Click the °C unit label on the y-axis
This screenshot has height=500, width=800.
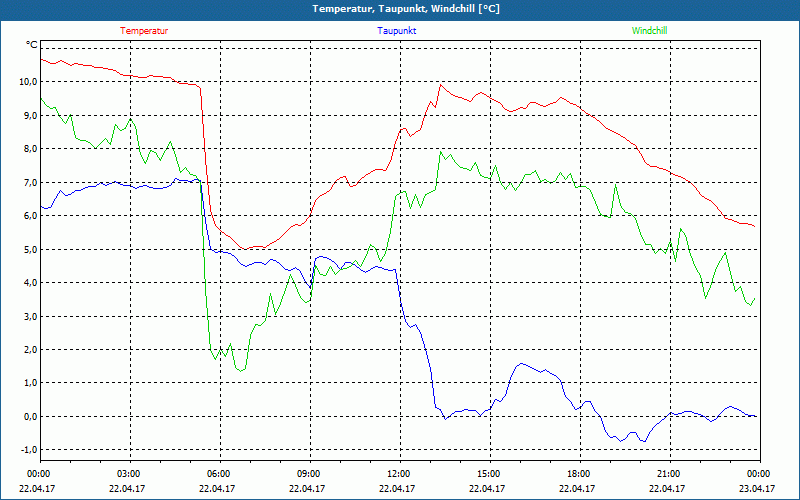click(32, 45)
